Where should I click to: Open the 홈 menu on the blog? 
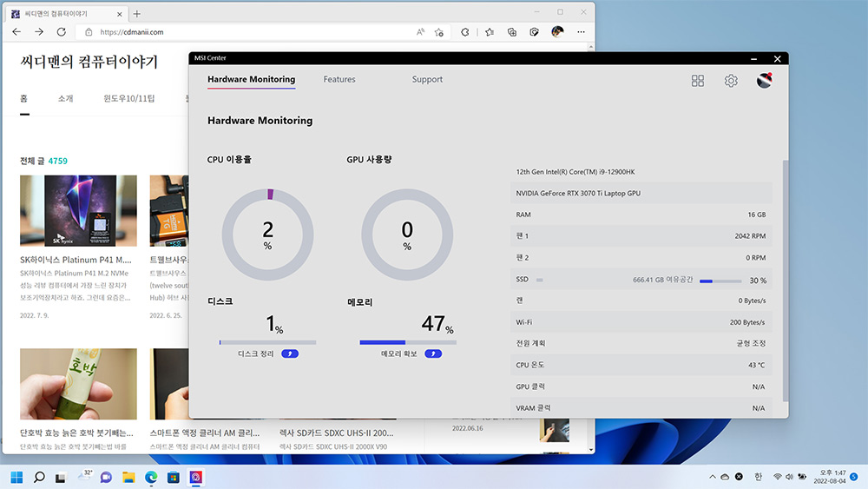point(23,98)
